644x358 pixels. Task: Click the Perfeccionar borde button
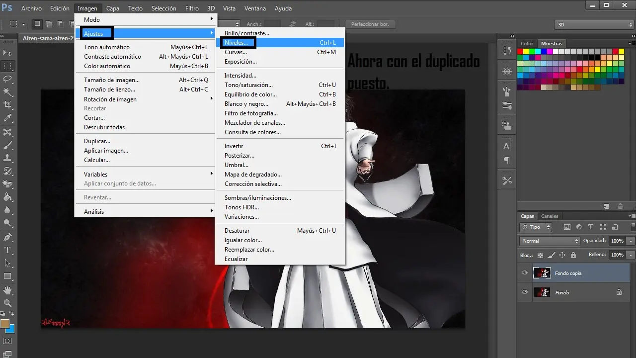point(371,24)
